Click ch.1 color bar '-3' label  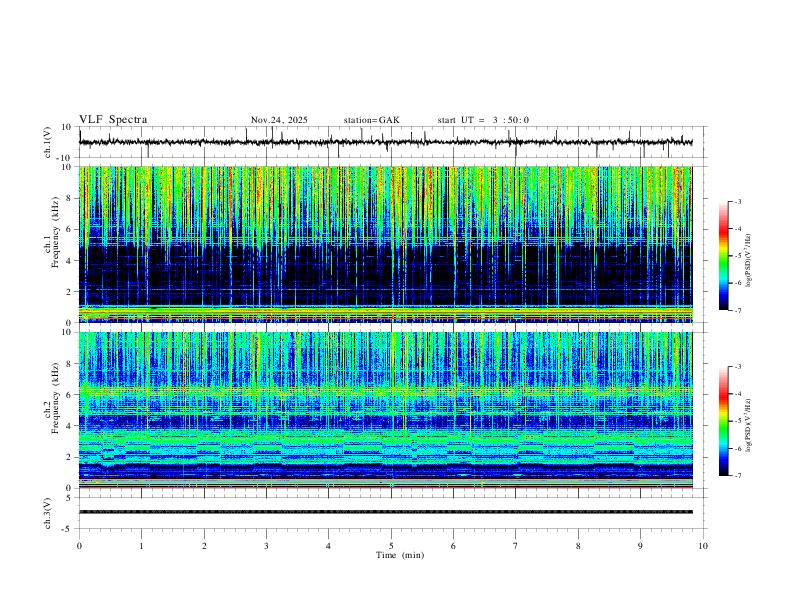738,201
